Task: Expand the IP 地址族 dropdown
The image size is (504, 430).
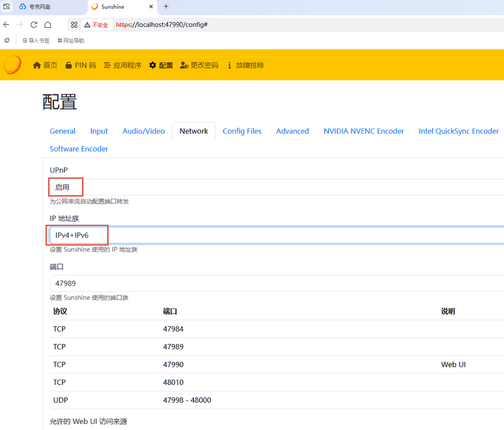Action: [x=276, y=235]
